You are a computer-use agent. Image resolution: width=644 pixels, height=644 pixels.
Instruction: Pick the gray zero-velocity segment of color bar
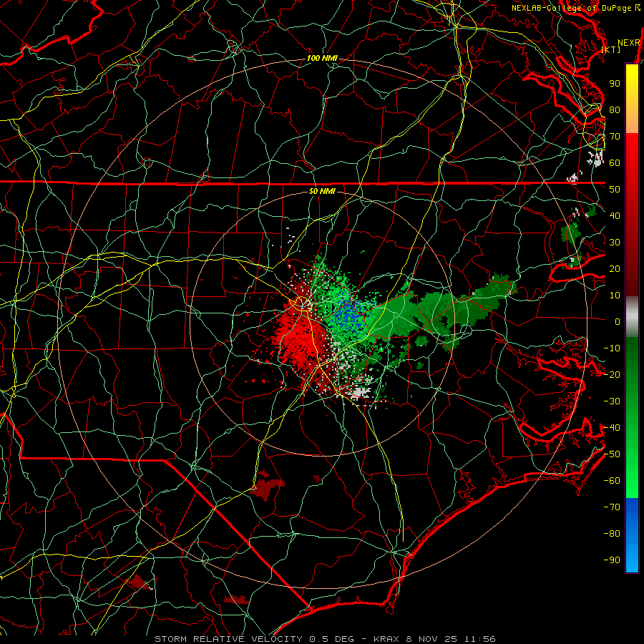(632, 316)
